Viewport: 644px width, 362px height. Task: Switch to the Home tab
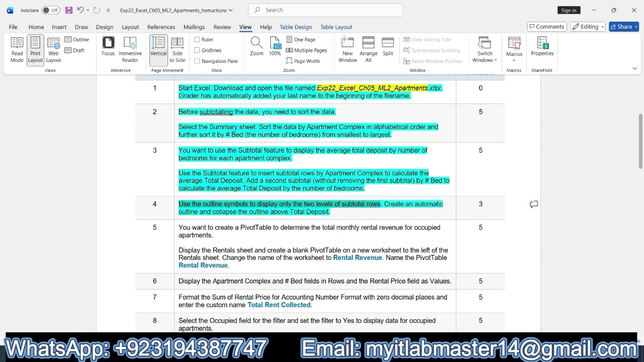[x=36, y=27]
